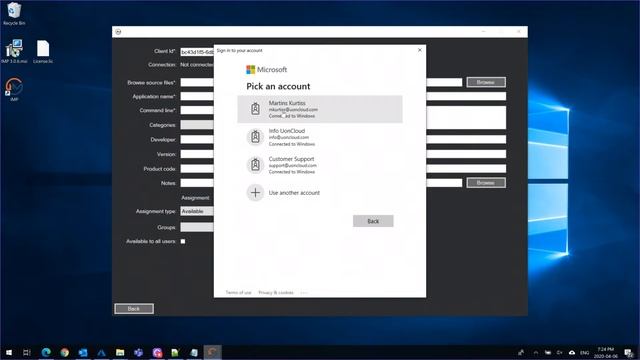Select the Martins Kurtiss account badge icon
Viewport: 640px width, 360px height.
pos(256,109)
